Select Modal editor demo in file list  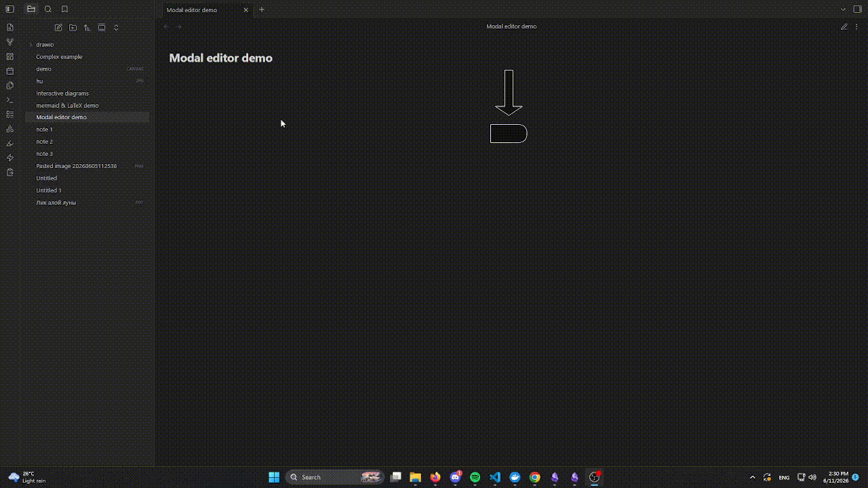point(87,117)
